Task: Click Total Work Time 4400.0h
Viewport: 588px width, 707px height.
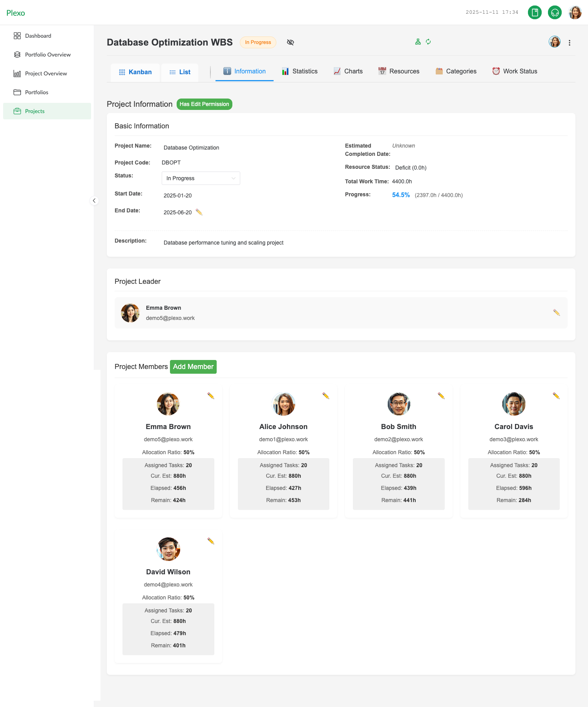Action: pyautogui.click(x=402, y=181)
